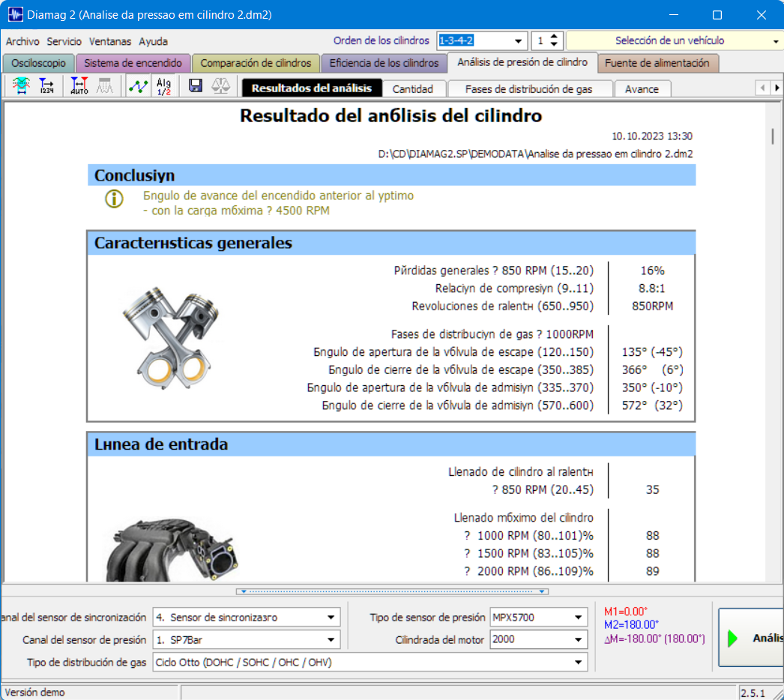Open the MPX5700 pressure sensor type dropdown

pos(578,618)
